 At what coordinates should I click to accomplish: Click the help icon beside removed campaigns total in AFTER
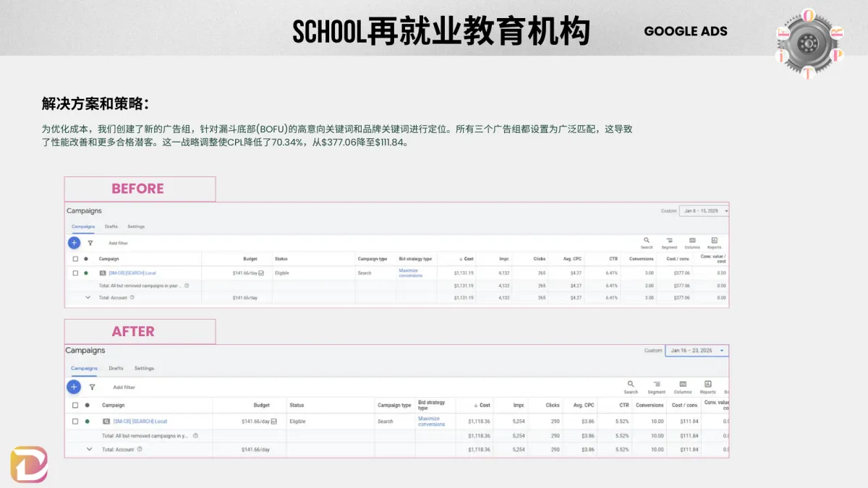tap(195, 436)
